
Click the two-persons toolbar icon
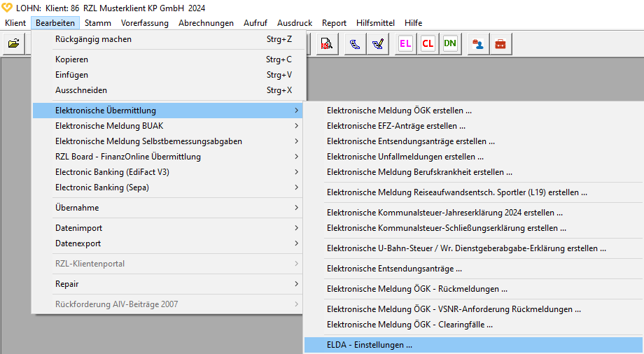[478, 43]
